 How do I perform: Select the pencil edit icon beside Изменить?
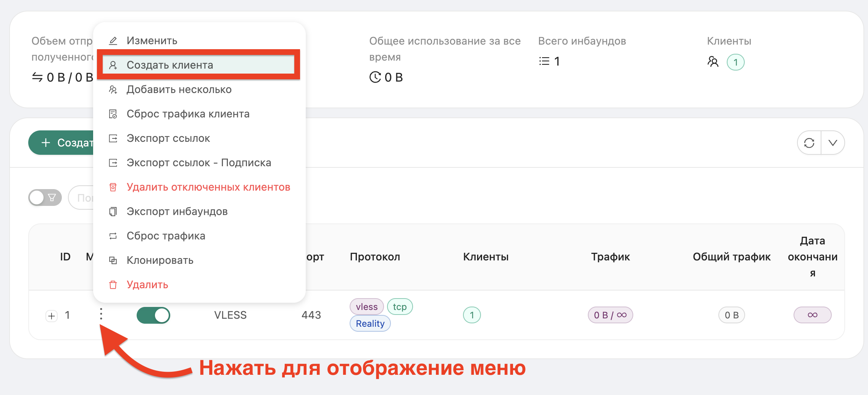point(113,40)
